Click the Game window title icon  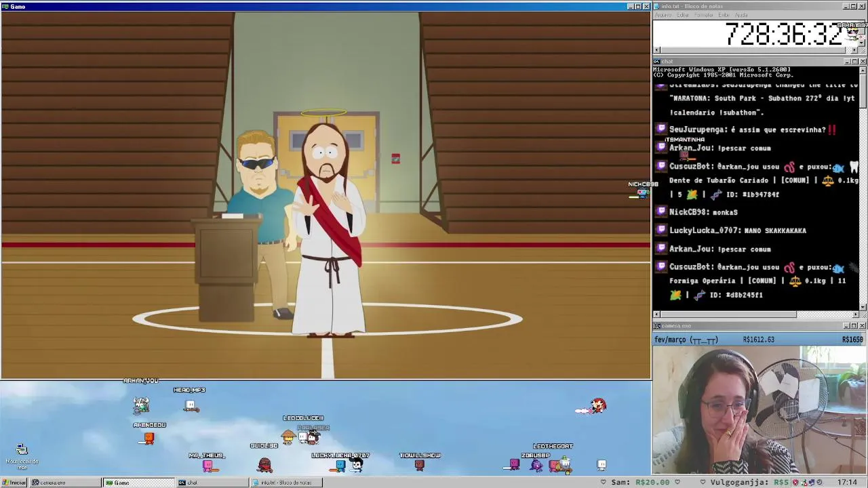point(5,7)
